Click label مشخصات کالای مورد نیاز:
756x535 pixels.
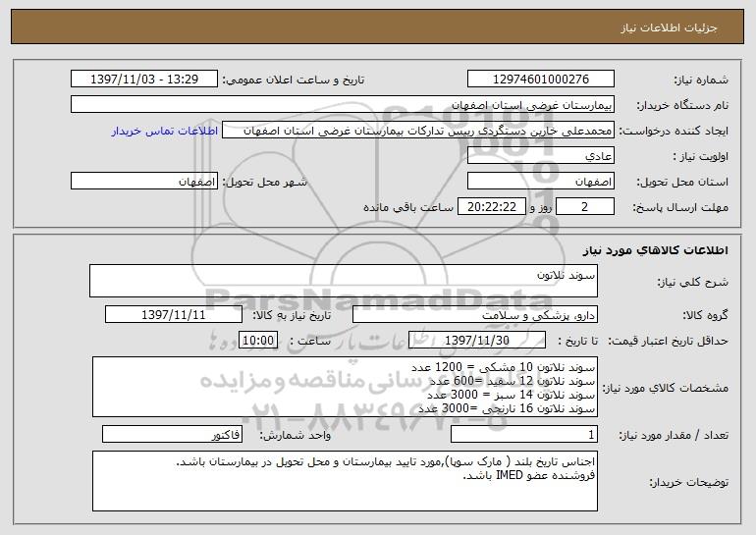tap(666, 388)
